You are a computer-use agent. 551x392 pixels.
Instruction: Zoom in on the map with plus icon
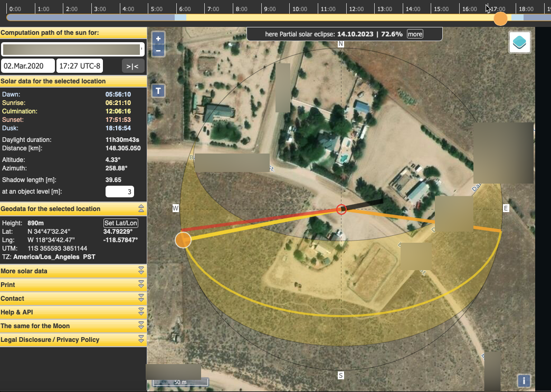(157, 39)
